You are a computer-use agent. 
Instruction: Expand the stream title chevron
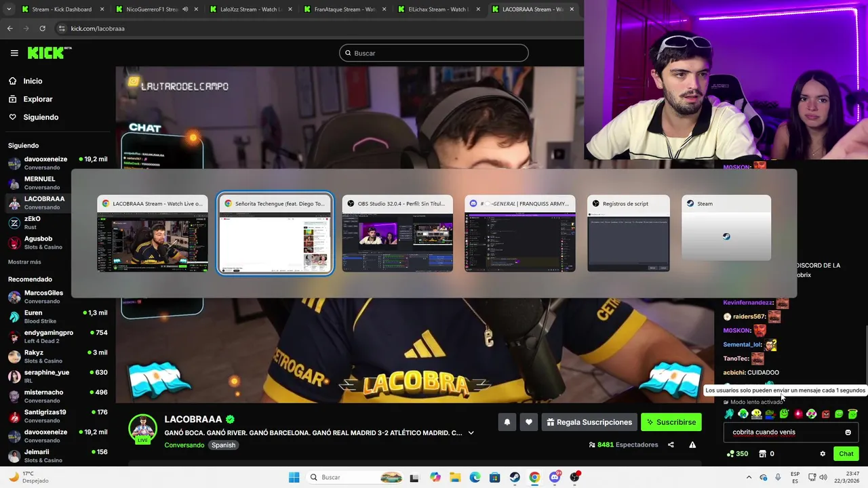pyautogui.click(x=471, y=432)
